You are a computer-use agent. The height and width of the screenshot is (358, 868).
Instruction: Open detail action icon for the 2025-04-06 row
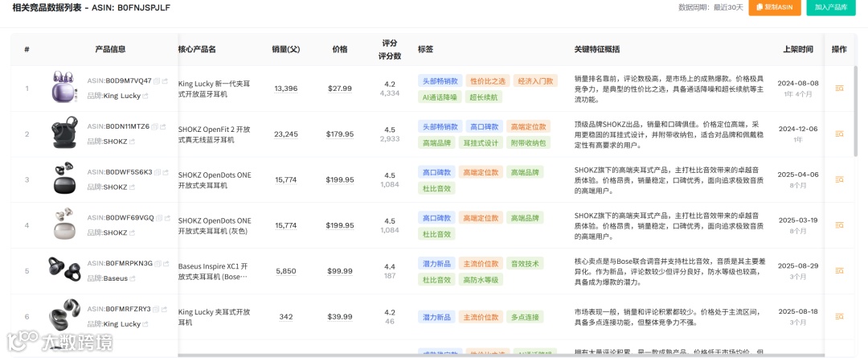tap(839, 179)
